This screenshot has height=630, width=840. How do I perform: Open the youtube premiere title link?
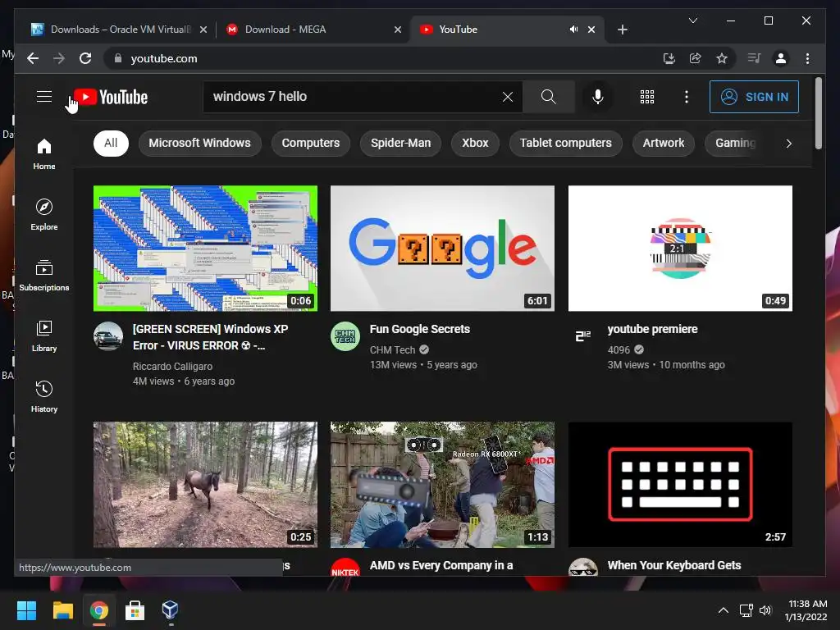pyautogui.click(x=652, y=329)
